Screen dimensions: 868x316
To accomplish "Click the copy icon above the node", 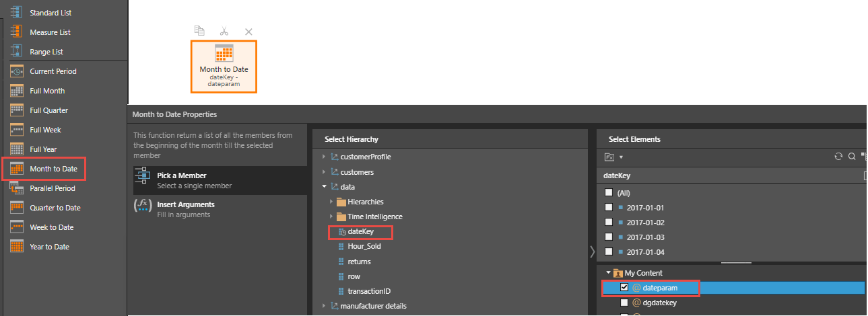I will (199, 31).
